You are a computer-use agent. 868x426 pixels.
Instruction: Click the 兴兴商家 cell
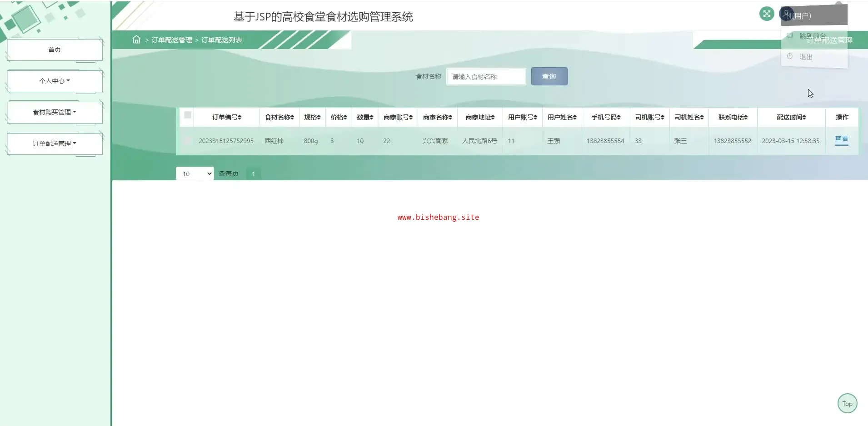tap(435, 141)
